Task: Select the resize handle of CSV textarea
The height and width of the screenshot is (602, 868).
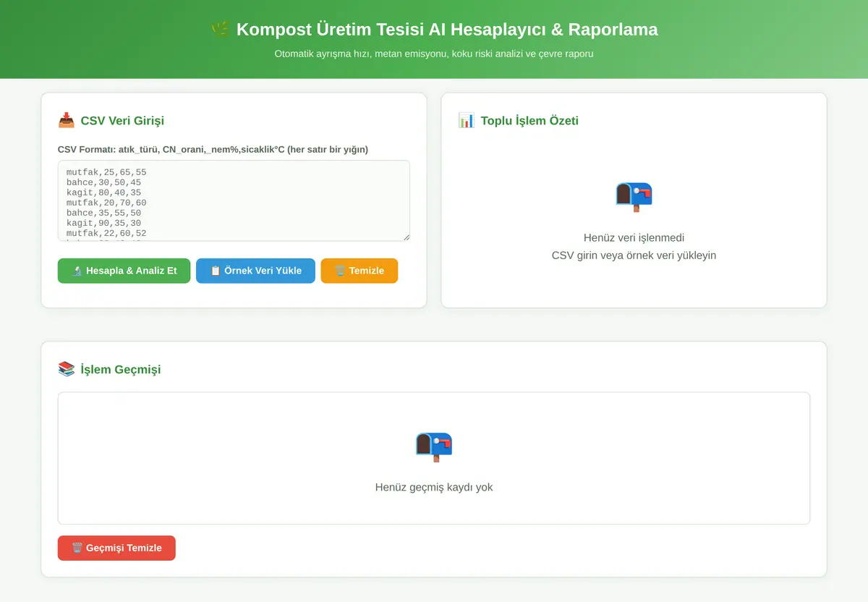Action: [406, 237]
